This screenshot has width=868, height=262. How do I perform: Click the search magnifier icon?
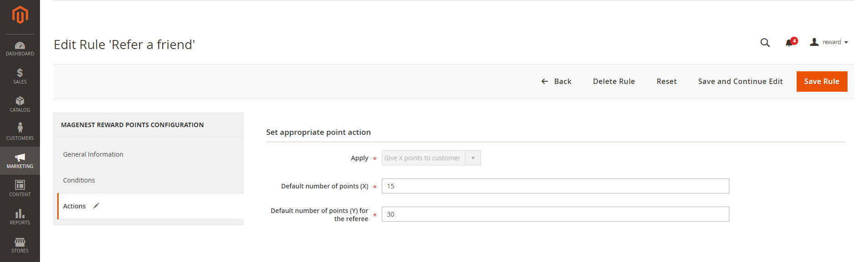tap(765, 43)
